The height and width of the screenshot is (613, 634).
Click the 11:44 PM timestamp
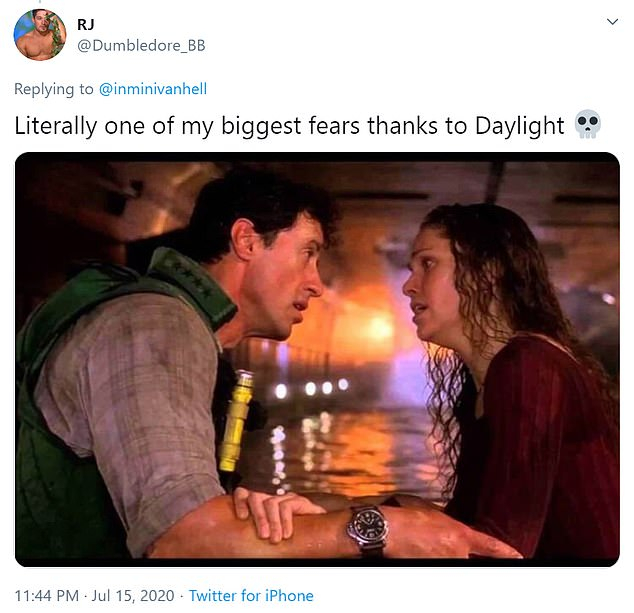47,596
